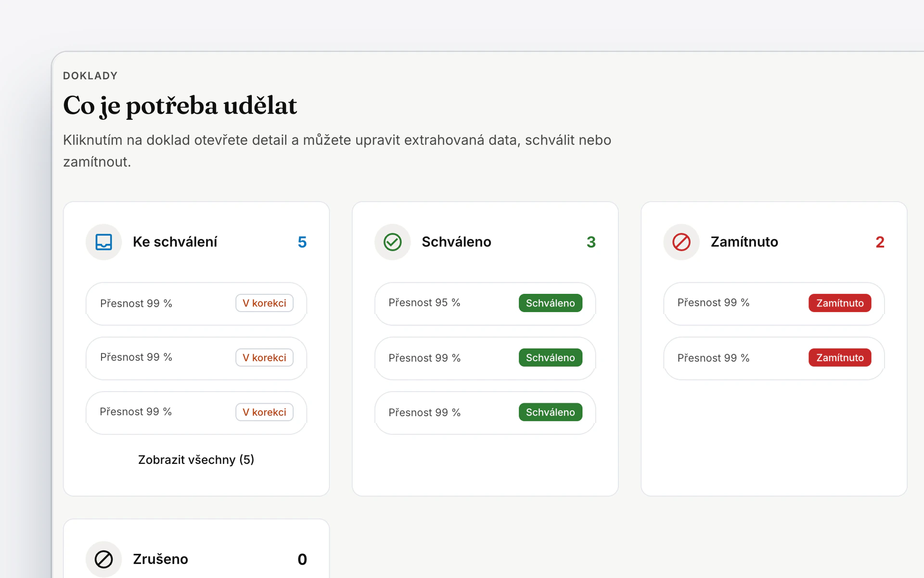Click the red count 2
Screen dimensions: 924x578
[880, 242]
